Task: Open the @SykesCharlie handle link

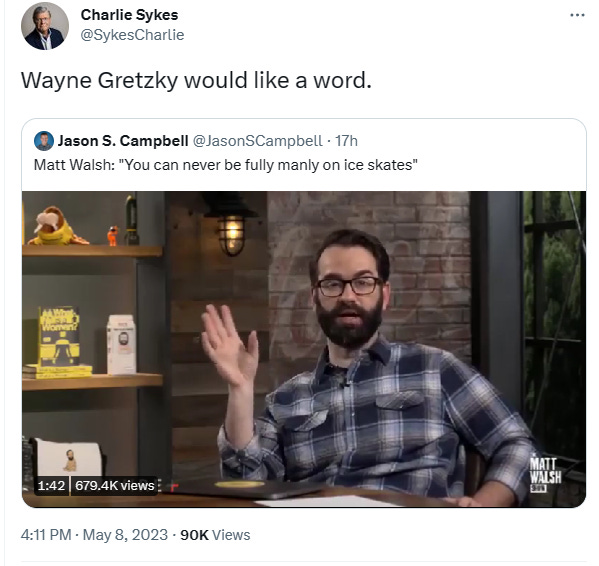Action: 132,35
